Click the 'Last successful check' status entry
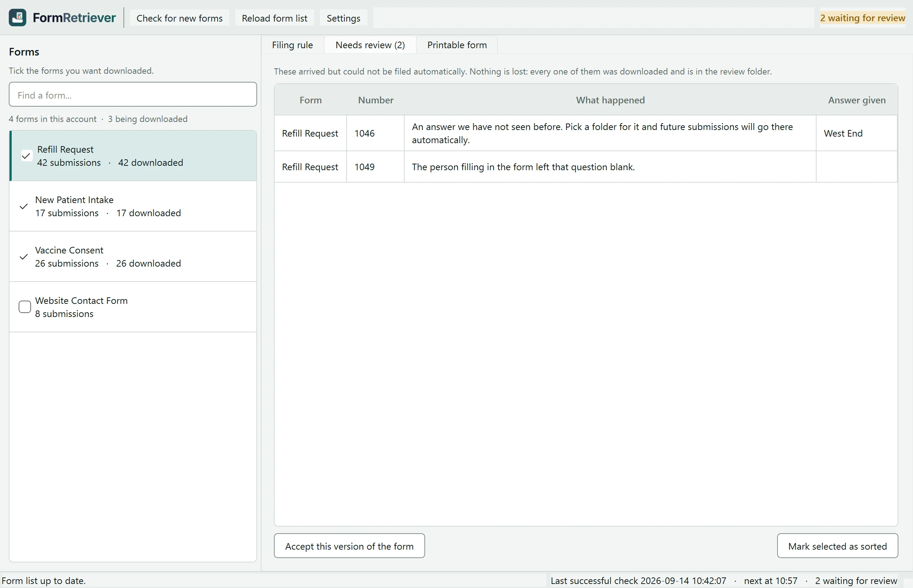 tap(638, 581)
